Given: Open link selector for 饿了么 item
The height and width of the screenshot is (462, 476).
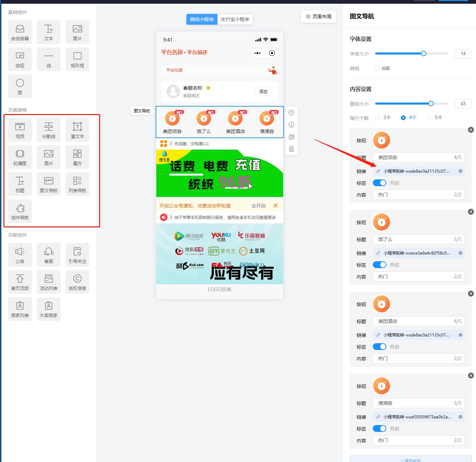Looking at the screenshot, I should (419, 253).
